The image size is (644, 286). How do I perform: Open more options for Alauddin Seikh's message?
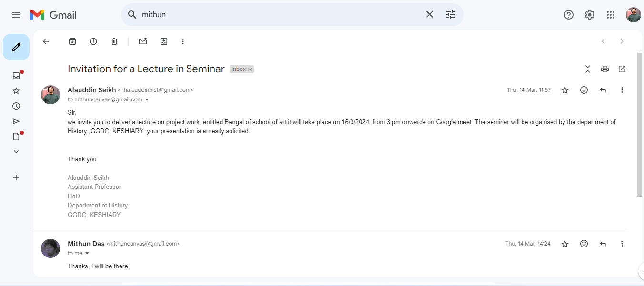tap(622, 90)
